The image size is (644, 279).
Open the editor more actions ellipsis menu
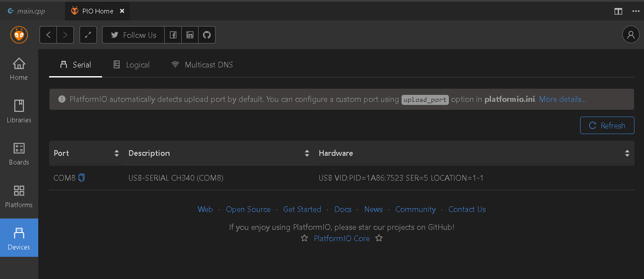[636, 11]
